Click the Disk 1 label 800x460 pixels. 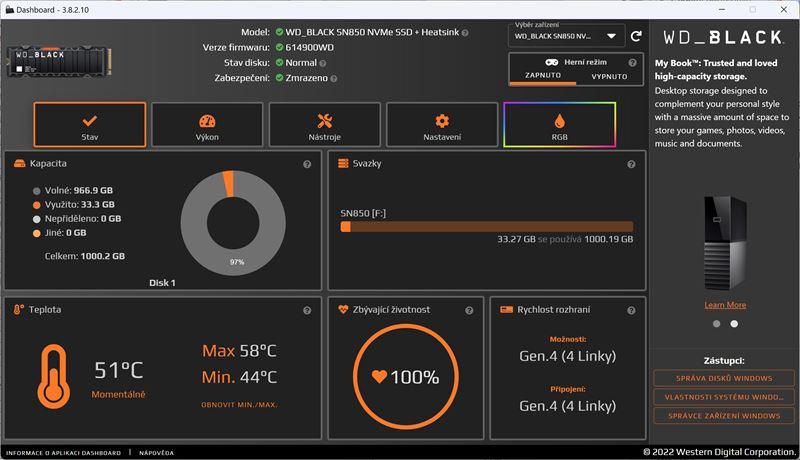pyautogui.click(x=162, y=283)
